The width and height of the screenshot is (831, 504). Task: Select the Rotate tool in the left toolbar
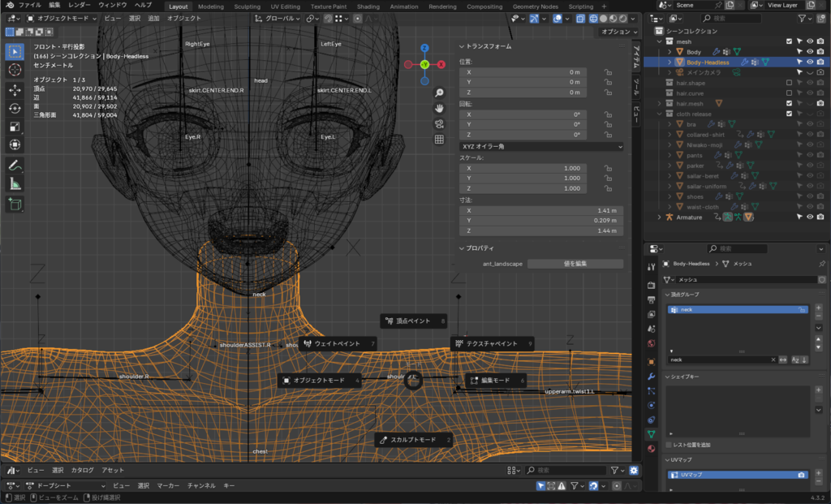click(15, 108)
